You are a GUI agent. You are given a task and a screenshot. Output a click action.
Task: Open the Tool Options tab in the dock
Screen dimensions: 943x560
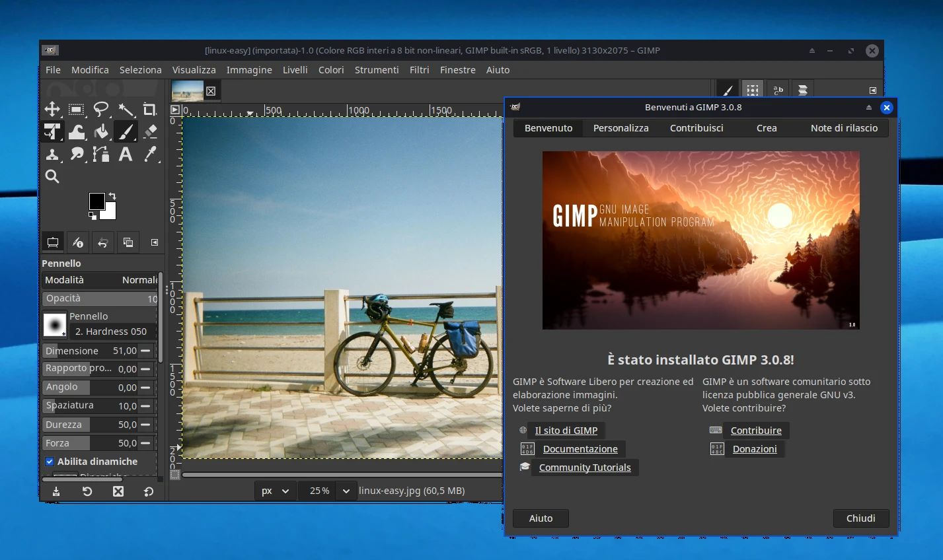click(x=52, y=242)
